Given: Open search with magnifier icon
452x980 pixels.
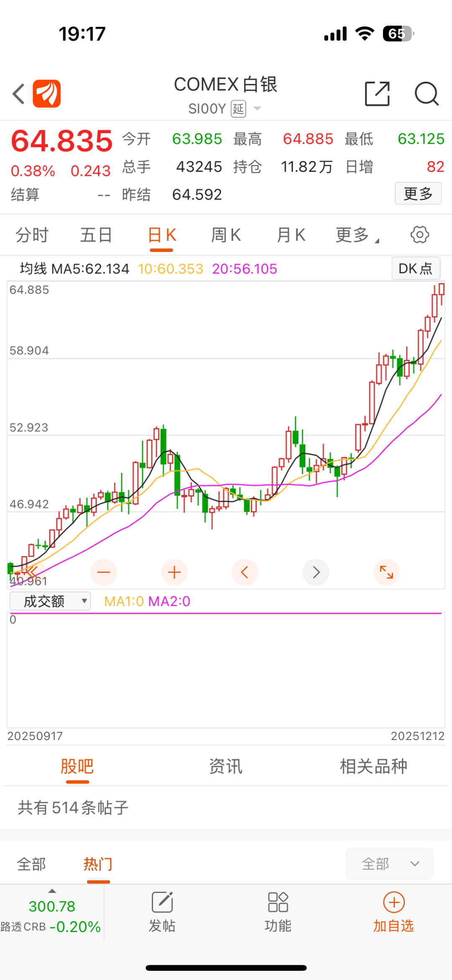Looking at the screenshot, I should [426, 94].
